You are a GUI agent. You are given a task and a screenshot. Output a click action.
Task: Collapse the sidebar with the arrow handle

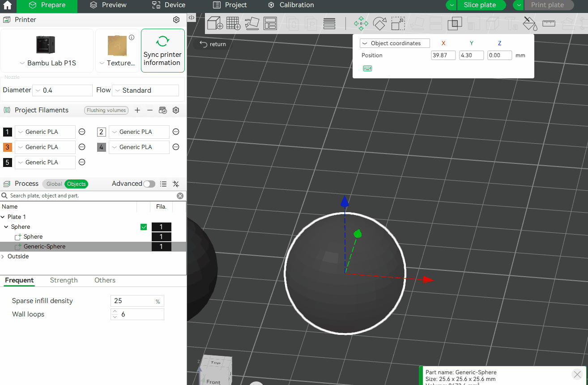tap(192, 17)
